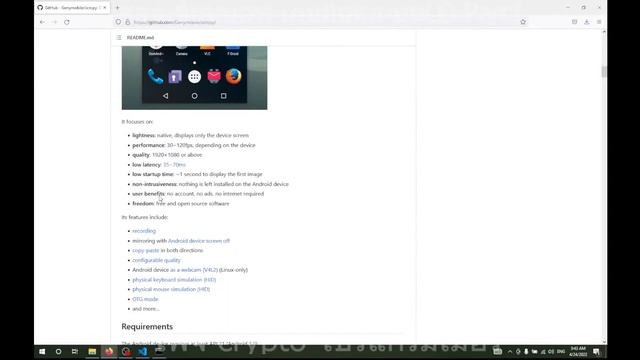This screenshot has height=360, width=640.
Task: View site security via the padlock icon
Action: (127, 22)
